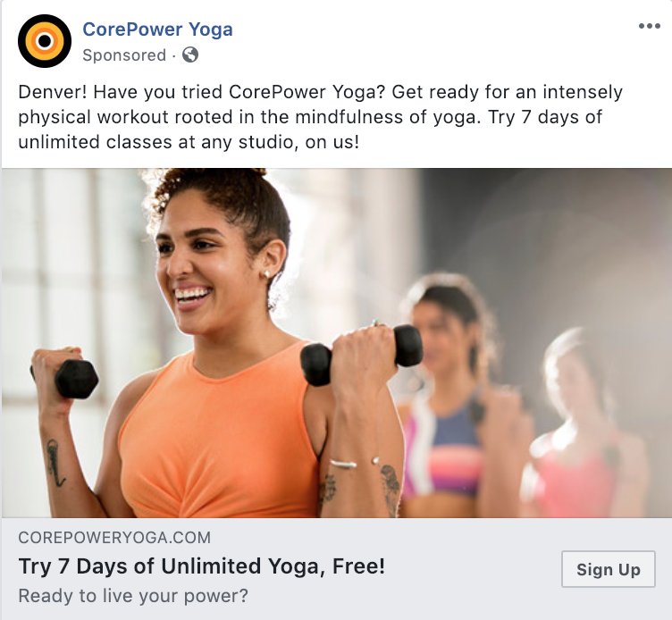Click the black dumbbell beside the orange top's shoulder
672x620 pixels.
click(x=361, y=354)
